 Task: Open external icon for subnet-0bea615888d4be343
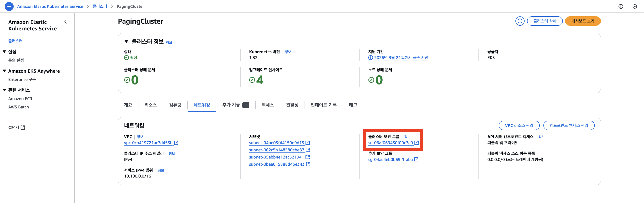pyautogui.click(x=308, y=164)
